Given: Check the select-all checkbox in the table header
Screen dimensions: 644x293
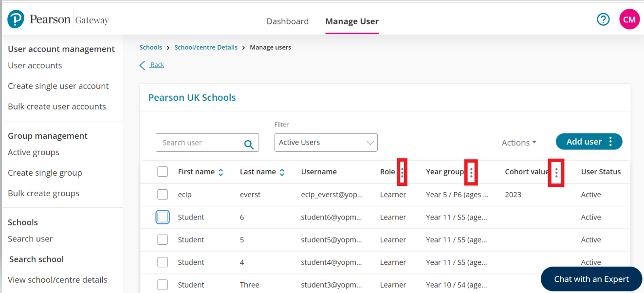Looking at the screenshot, I should click(163, 171).
